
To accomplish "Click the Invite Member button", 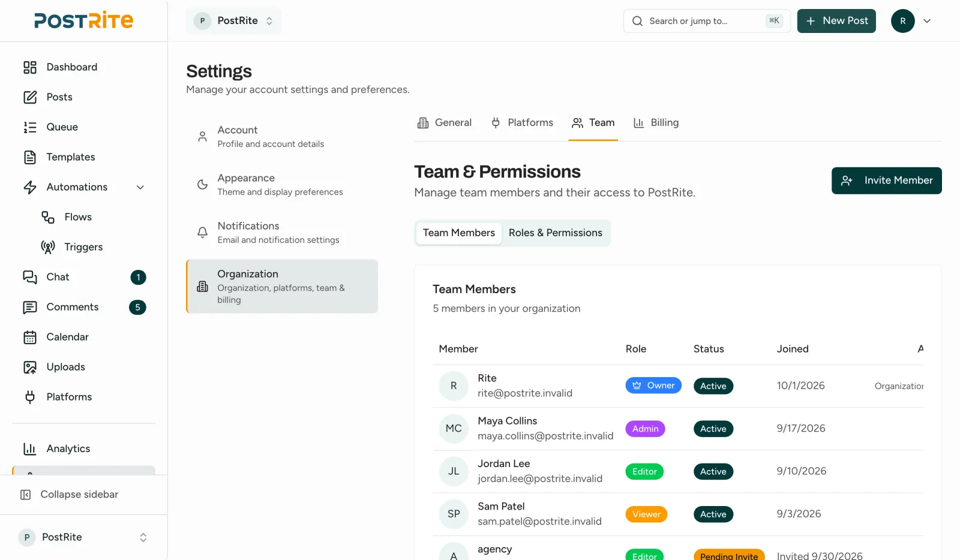I will point(887,180).
